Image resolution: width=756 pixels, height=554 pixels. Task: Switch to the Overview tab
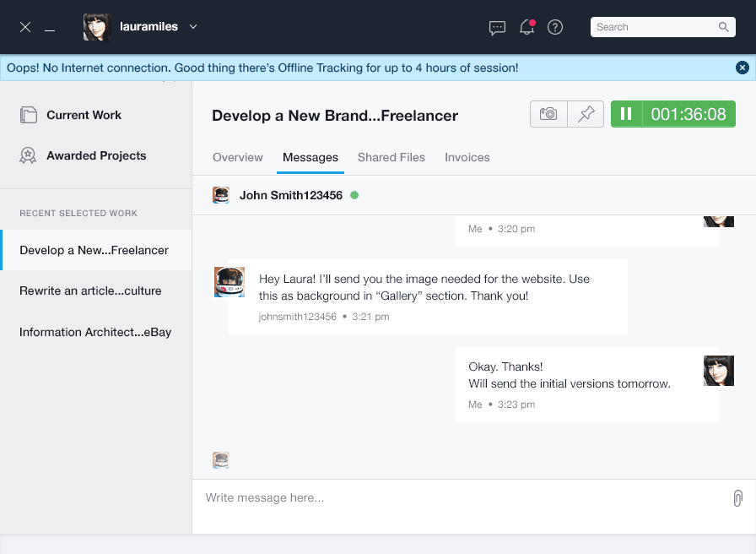(238, 158)
